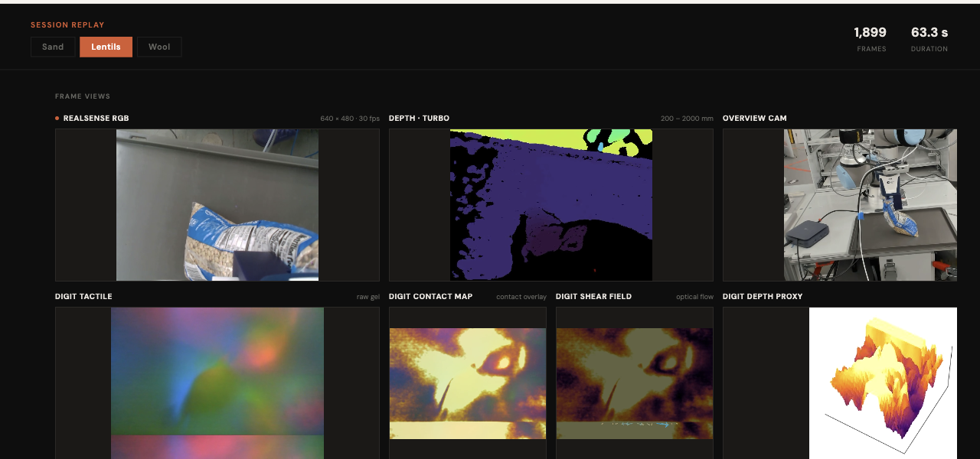Click the Overview Cam image
Viewport: 980px width, 459px height.
click(871, 205)
